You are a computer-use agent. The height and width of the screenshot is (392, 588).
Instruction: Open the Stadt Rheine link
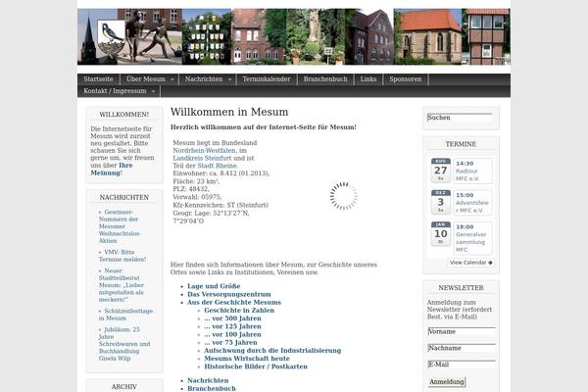point(218,166)
